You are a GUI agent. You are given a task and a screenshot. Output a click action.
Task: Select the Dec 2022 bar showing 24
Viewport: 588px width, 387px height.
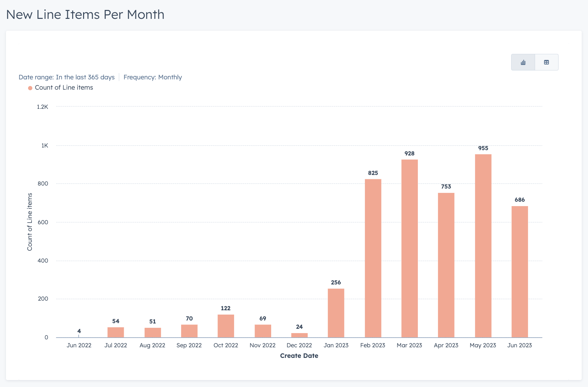[x=299, y=334]
